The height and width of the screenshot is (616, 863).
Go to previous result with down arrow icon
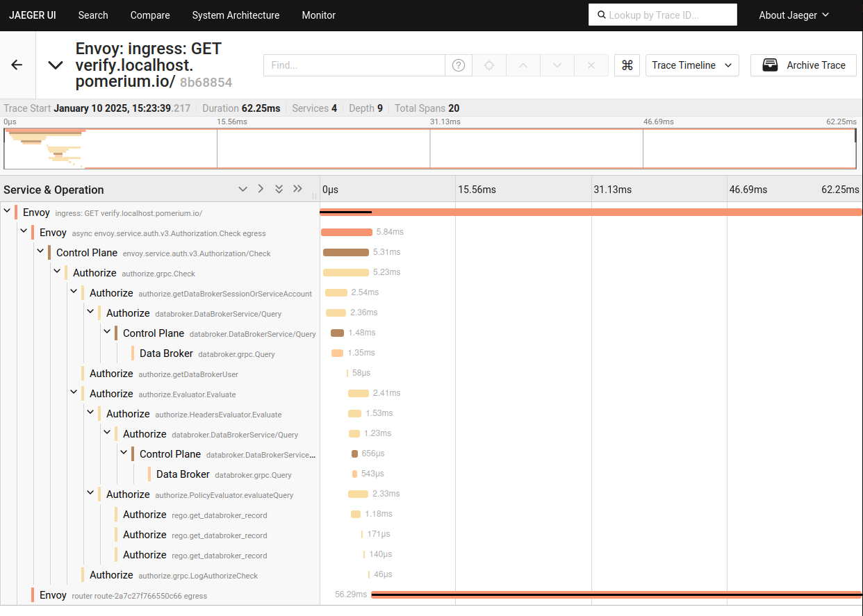coord(557,65)
